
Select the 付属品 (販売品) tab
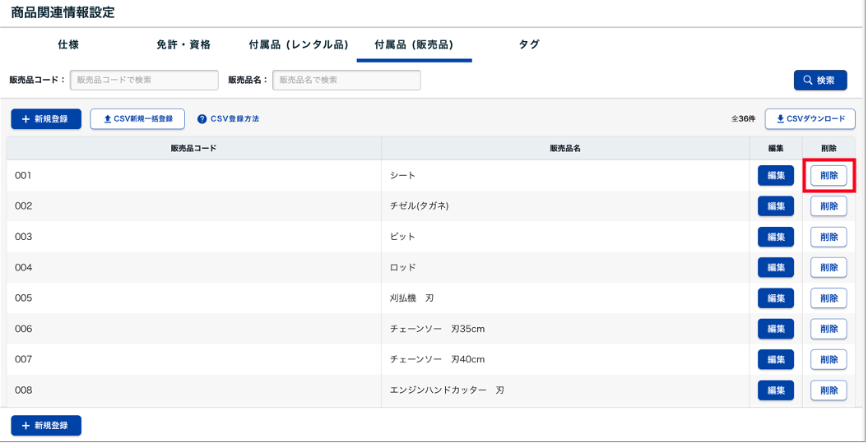(414, 44)
